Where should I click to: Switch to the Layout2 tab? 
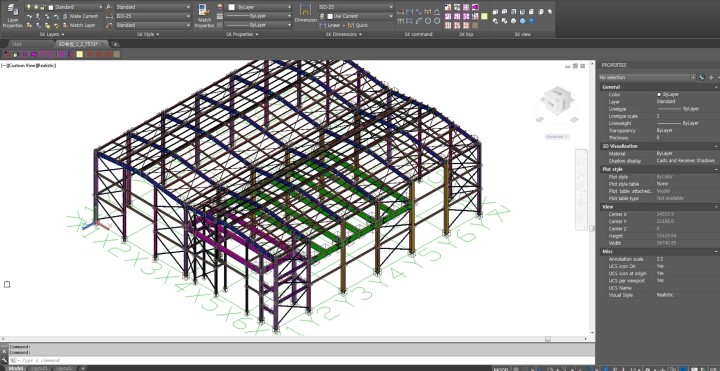65,368
